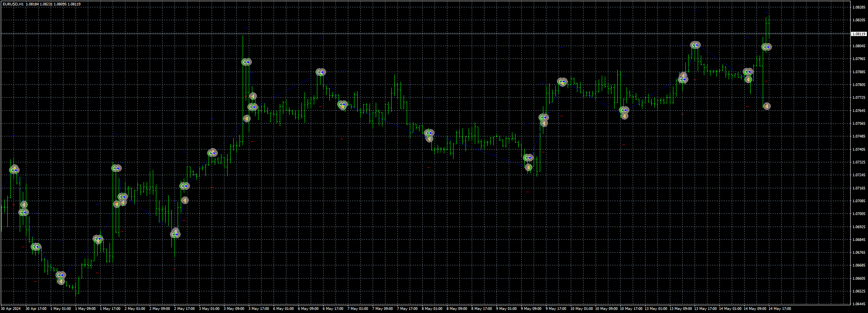This screenshot has width=868, height=313.
Task: Click the 9 May 17:00 time label
Action: tap(556, 309)
